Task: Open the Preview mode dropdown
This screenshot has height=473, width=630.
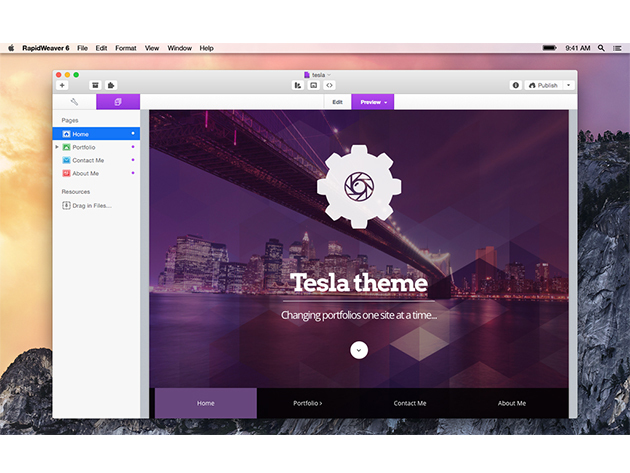Action: (373, 102)
